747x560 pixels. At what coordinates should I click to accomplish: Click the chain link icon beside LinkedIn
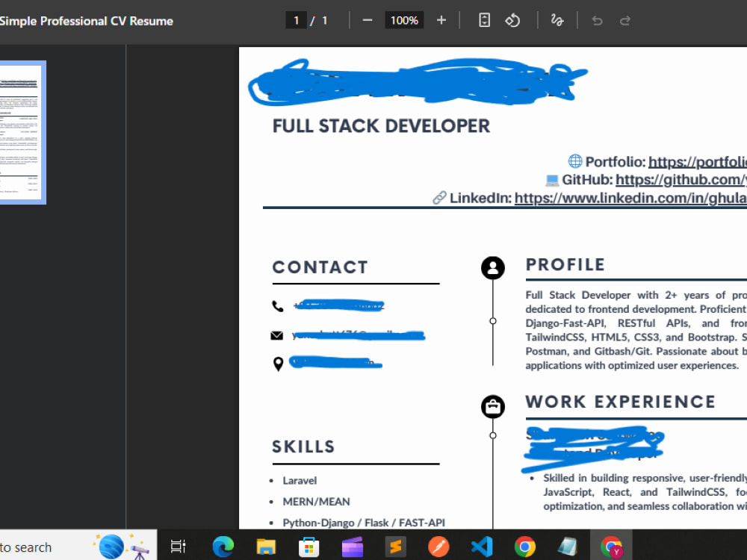(439, 198)
